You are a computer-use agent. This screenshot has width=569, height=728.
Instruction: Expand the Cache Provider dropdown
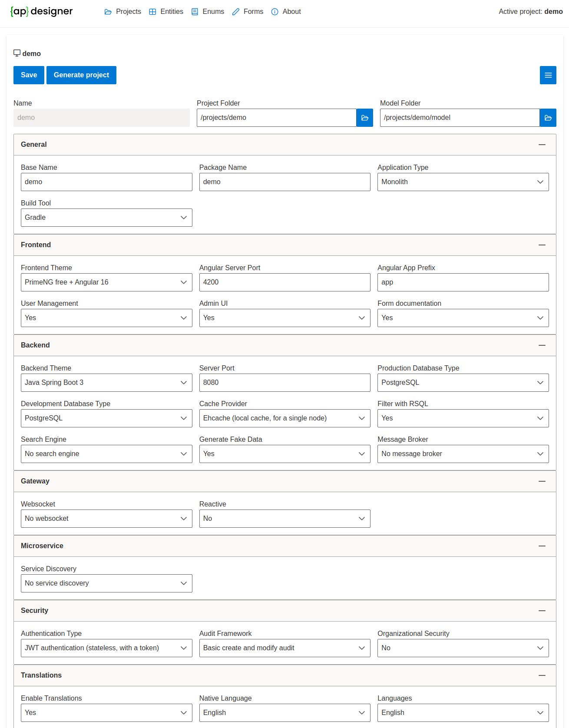(x=284, y=418)
